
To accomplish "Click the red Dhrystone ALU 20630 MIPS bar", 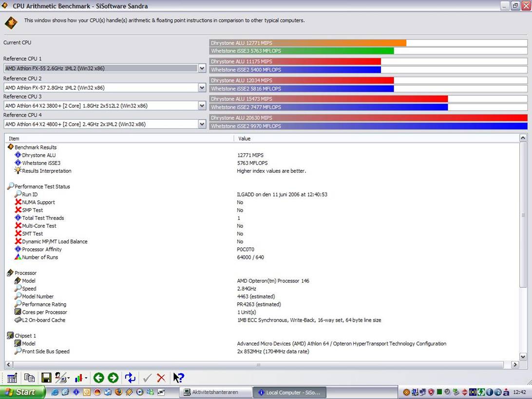I will (x=368, y=118).
